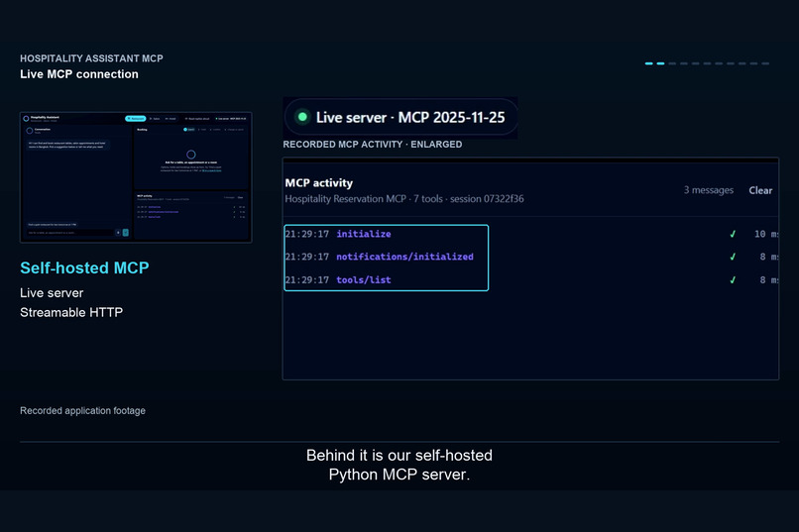This screenshot has height=532, width=799.
Task: Click 'HOSPITALITY ASSISTANT MCP' header text
Action: [x=92, y=58]
